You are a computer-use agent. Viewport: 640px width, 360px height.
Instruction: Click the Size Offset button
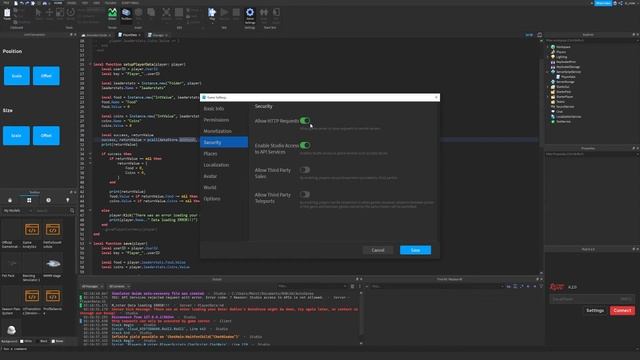pos(46,136)
